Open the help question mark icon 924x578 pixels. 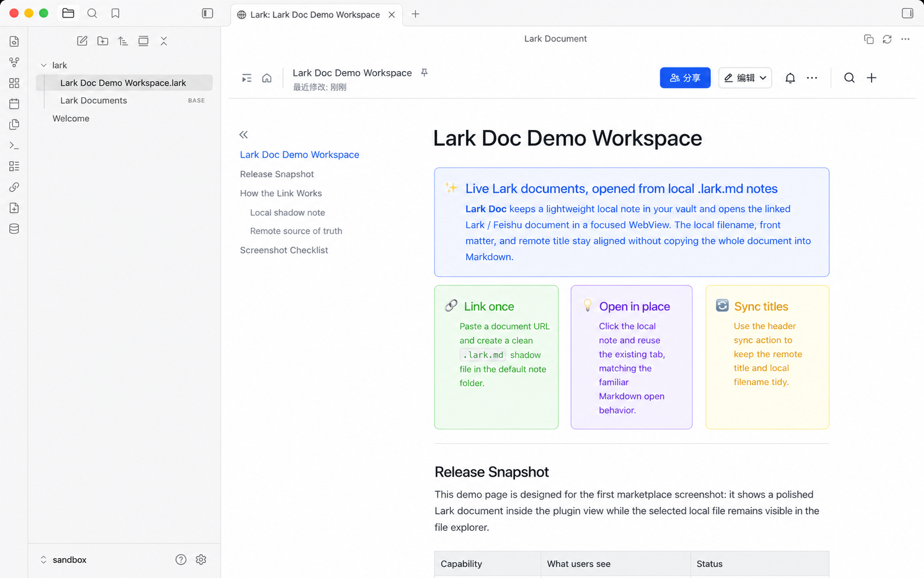(x=181, y=559)
